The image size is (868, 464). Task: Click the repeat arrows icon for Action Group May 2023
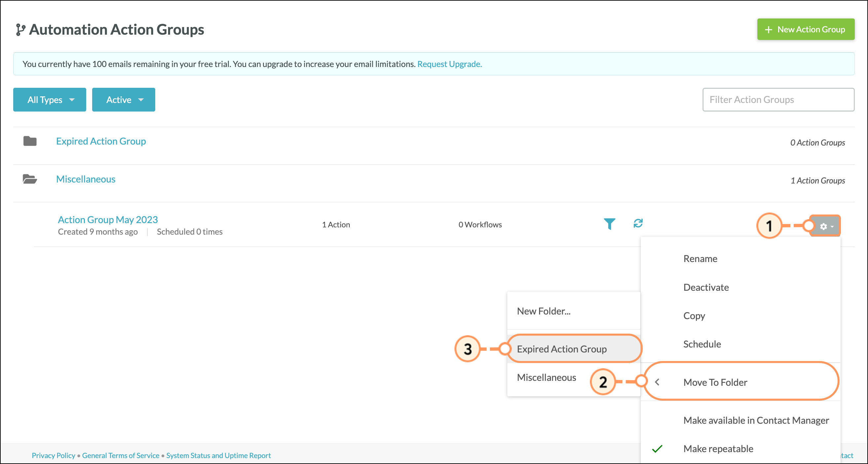pos(638,223)
